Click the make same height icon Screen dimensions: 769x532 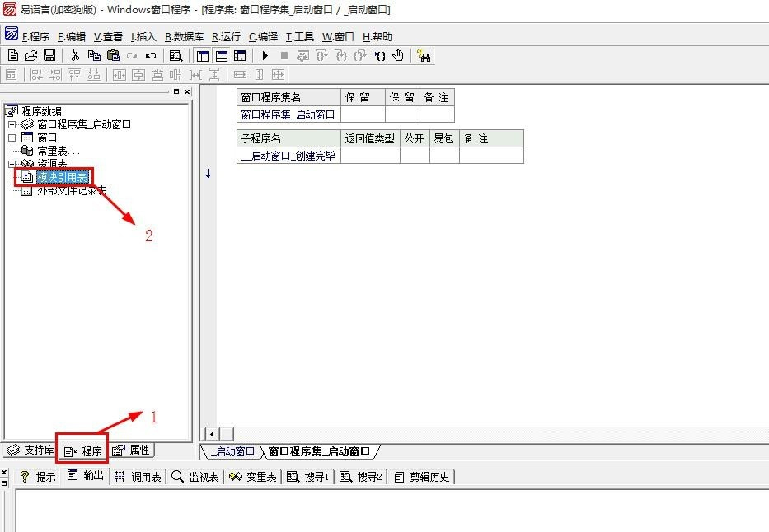coord(260,74)
